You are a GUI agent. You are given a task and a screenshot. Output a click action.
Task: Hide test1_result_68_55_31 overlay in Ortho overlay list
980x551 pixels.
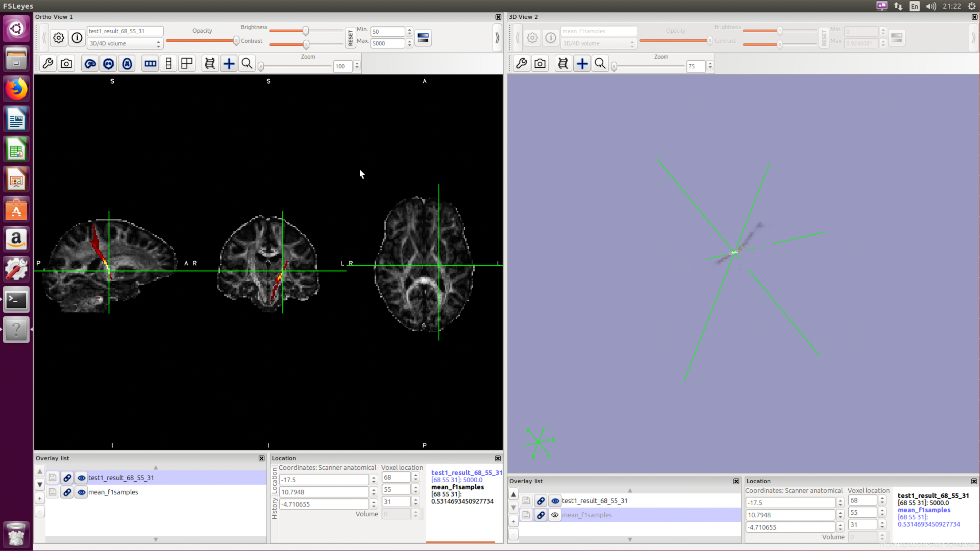click(x=81, y=478)
